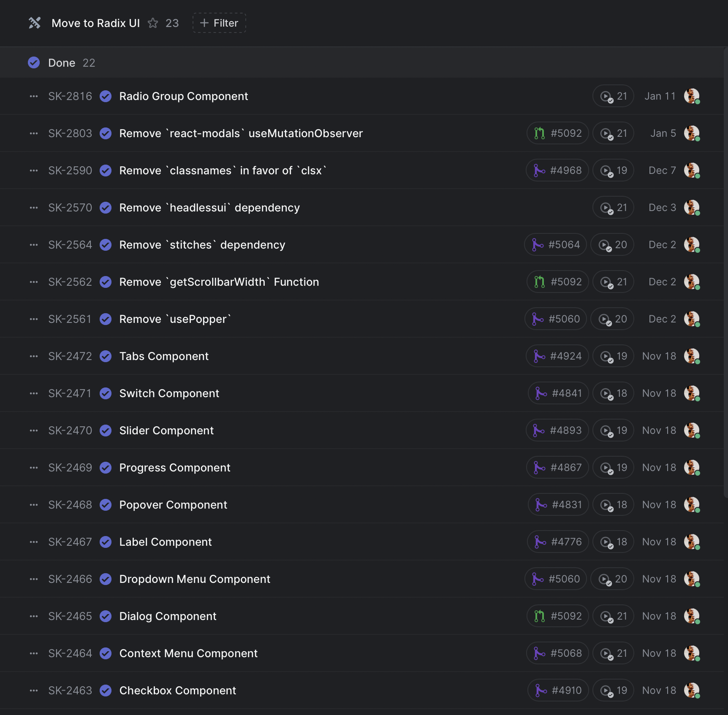The height and width of the screenshot is (715, 728).
Task: Collapse the Done group header
Action: pos(62,63)
